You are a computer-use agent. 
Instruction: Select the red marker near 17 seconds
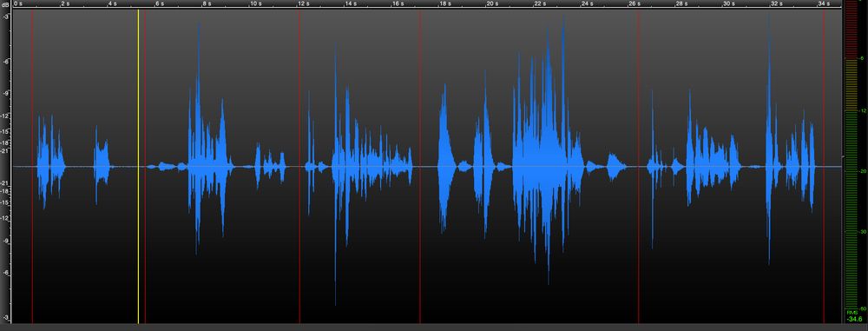click(x=419, y=166)
